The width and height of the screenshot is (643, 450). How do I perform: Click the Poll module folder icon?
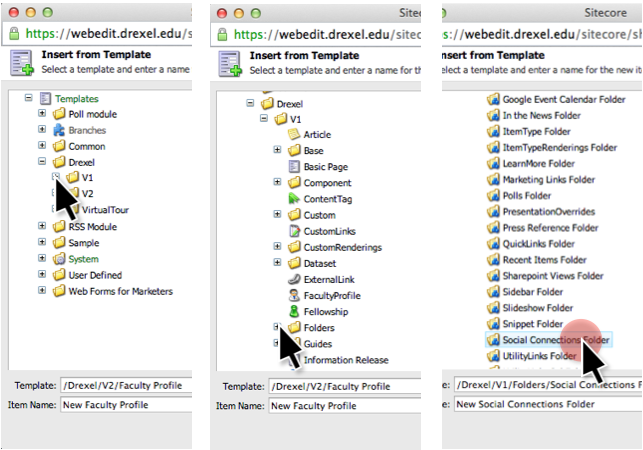[x=59, y=114]
